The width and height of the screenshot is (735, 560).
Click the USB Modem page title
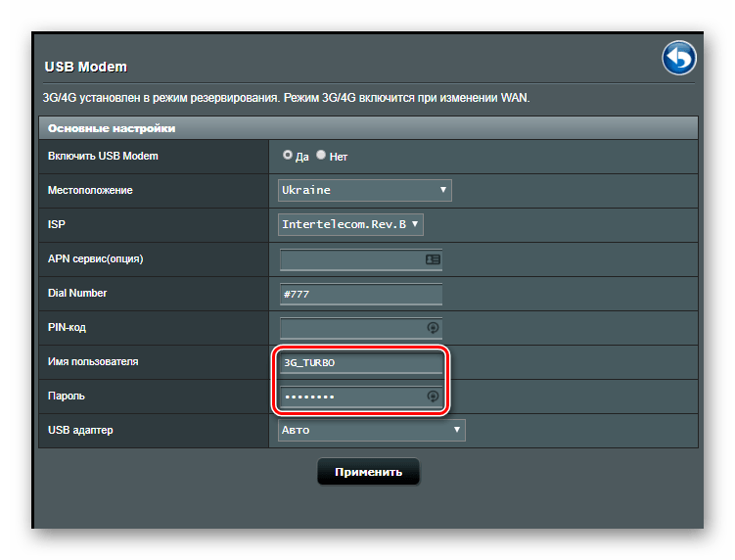coord(86,67)
